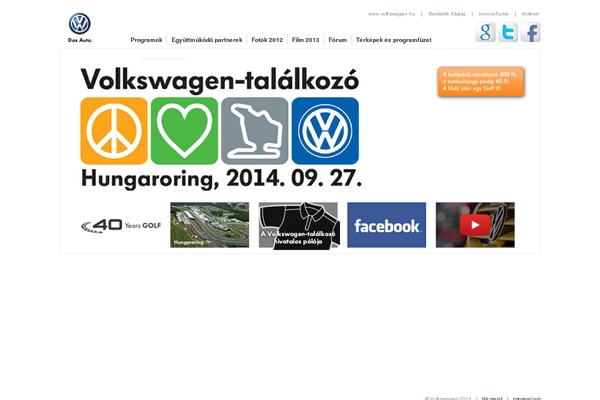Click the orange peace symbol tile
Viewport: 600px width, 400px height.
114,131
